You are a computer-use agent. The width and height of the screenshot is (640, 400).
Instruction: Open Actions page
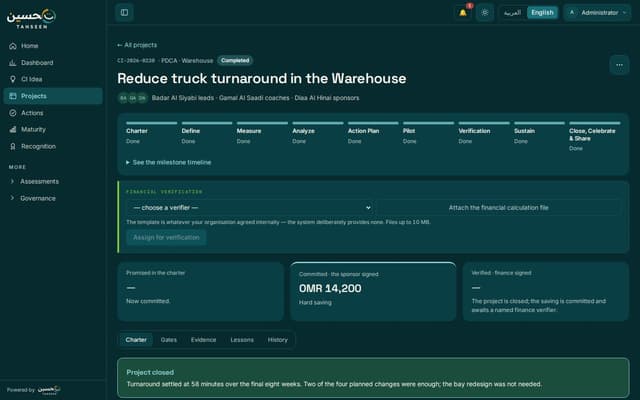[53, 113]
